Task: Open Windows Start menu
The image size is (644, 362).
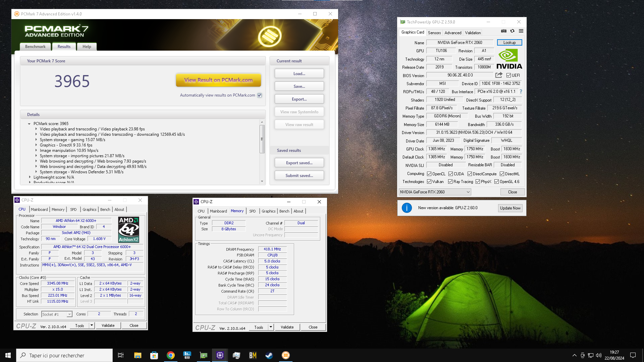Action: pos(8,355)
